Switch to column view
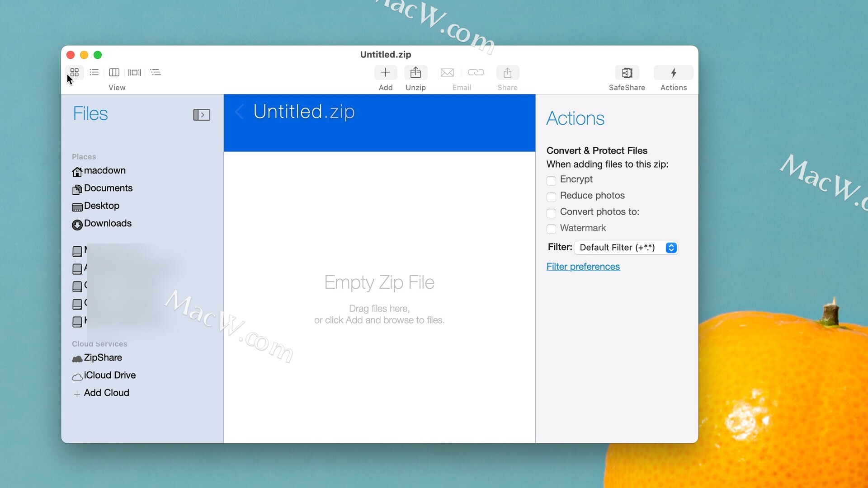868x488 pixels. point(114,72)
